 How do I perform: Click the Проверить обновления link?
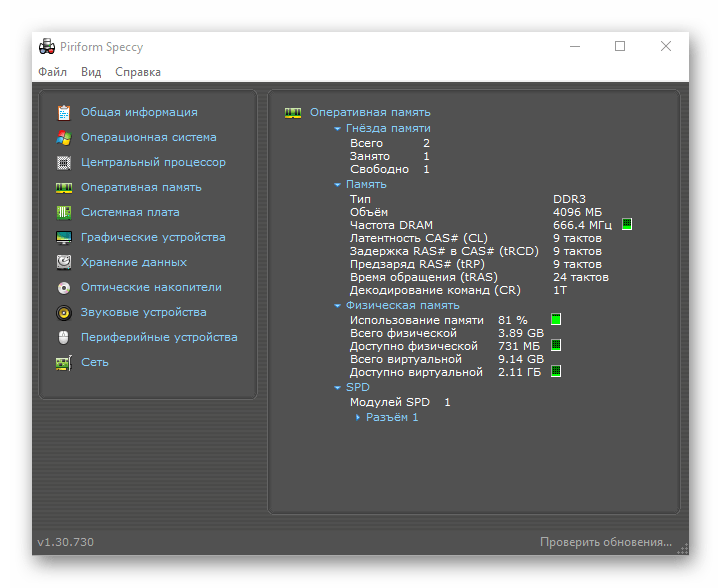(x=606, y=542)
